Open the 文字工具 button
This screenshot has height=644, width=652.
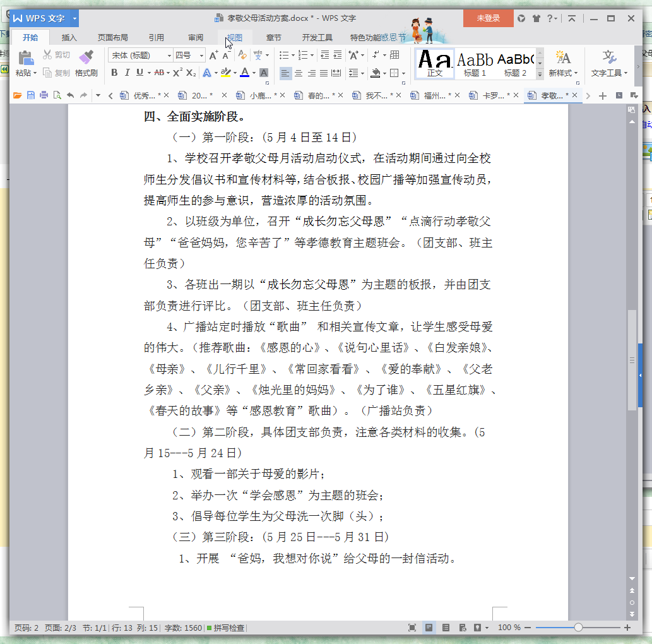609,63
